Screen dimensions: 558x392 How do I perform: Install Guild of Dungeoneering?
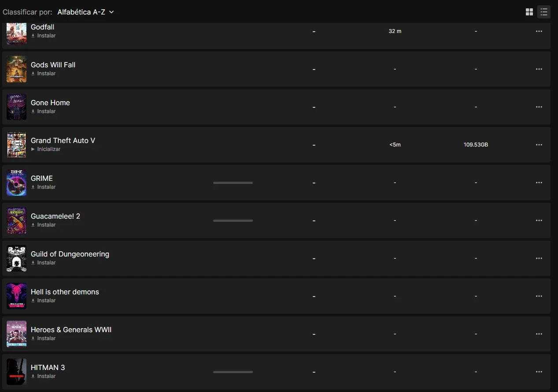tap(43, 263)
